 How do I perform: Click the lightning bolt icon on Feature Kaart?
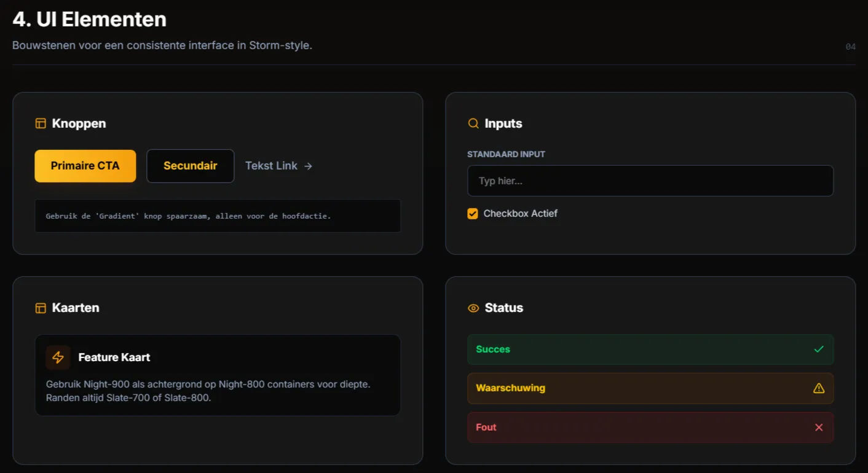click(58, 358)
